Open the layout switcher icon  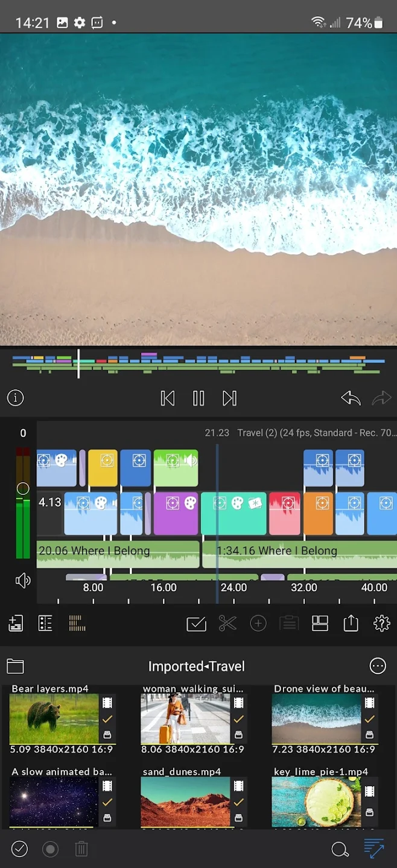click(x=320, y=623)
